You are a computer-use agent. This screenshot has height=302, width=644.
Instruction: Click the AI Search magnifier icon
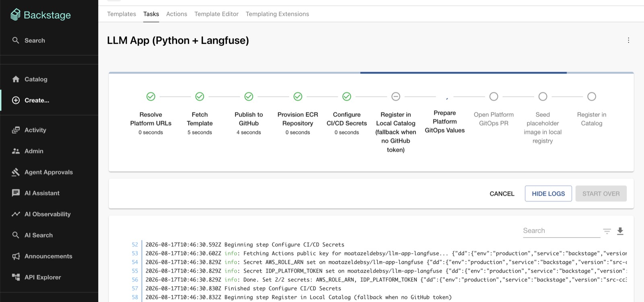(16, 235)
